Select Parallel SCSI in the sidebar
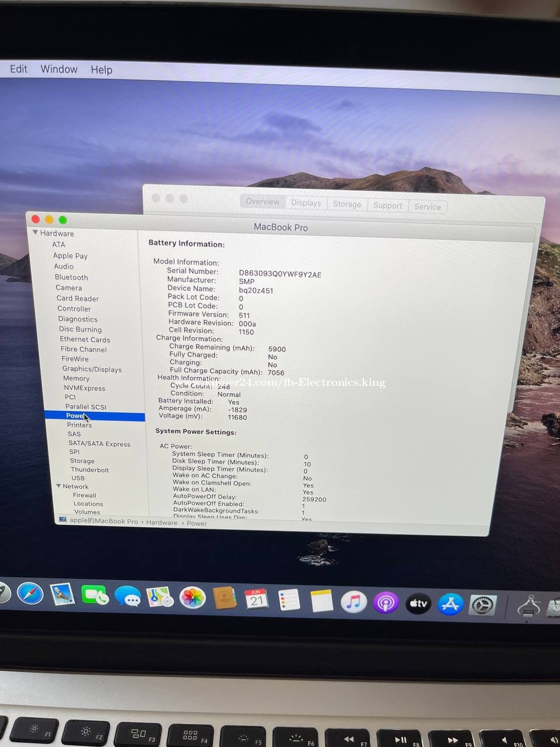The image size is (560, 747). 86,407
